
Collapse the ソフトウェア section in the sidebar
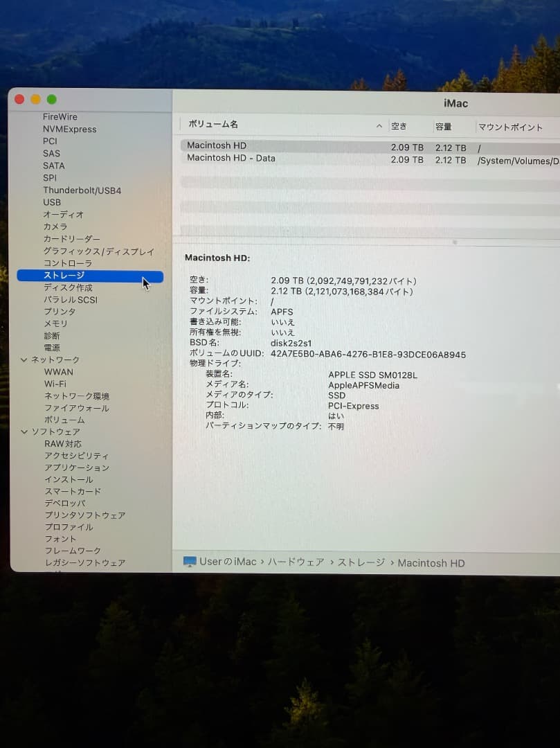(24, 431)
